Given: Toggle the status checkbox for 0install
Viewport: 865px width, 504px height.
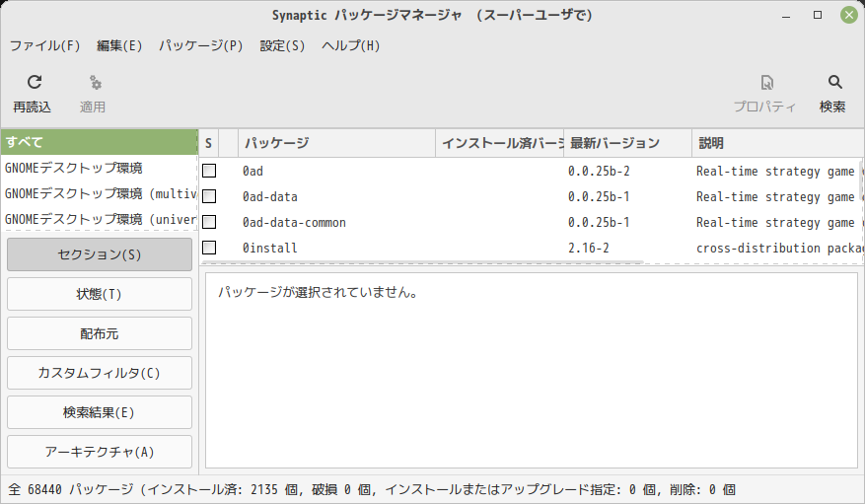Looking at the screenshot, I should pyautogui.click(x=209, y=248).
